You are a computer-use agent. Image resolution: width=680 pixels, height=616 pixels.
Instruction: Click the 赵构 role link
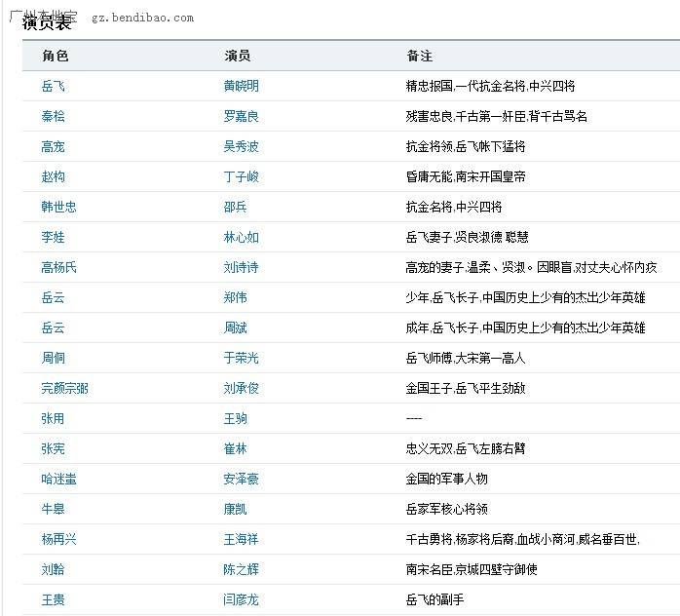coord(53,176)
